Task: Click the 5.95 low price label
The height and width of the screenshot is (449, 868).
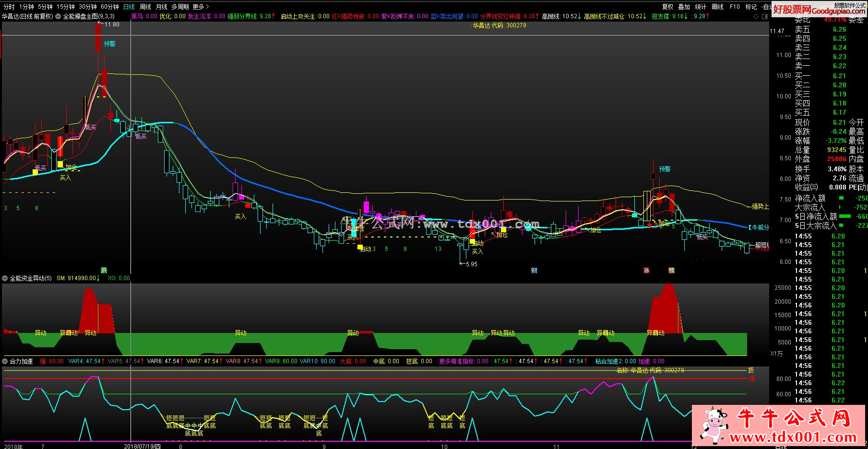Action: coord(471,264)
